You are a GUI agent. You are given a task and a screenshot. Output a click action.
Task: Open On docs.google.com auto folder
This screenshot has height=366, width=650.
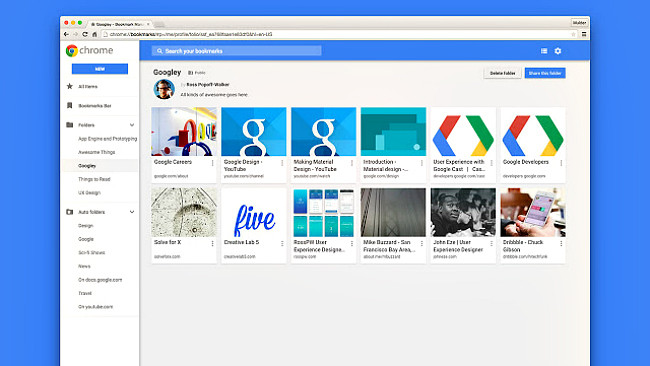100,280
